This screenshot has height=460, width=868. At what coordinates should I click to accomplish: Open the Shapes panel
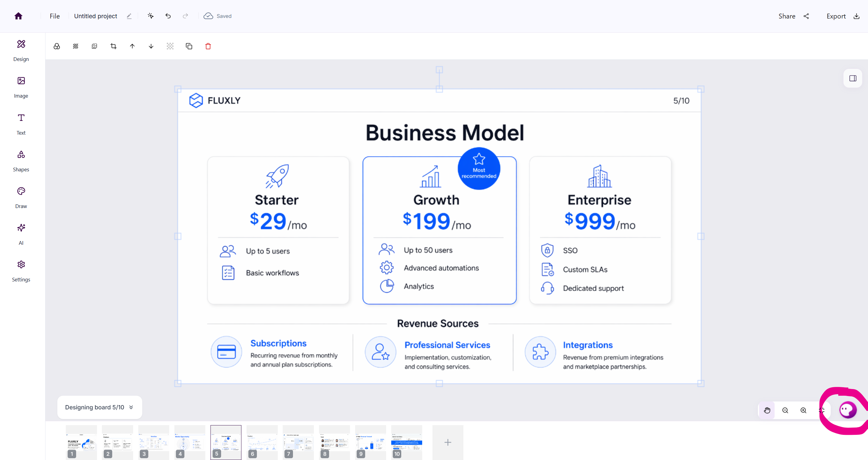[x=21, y=161]
